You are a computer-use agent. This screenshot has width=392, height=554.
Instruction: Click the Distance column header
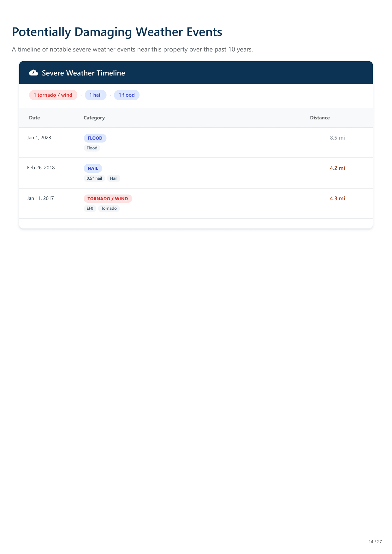[319, 118]
